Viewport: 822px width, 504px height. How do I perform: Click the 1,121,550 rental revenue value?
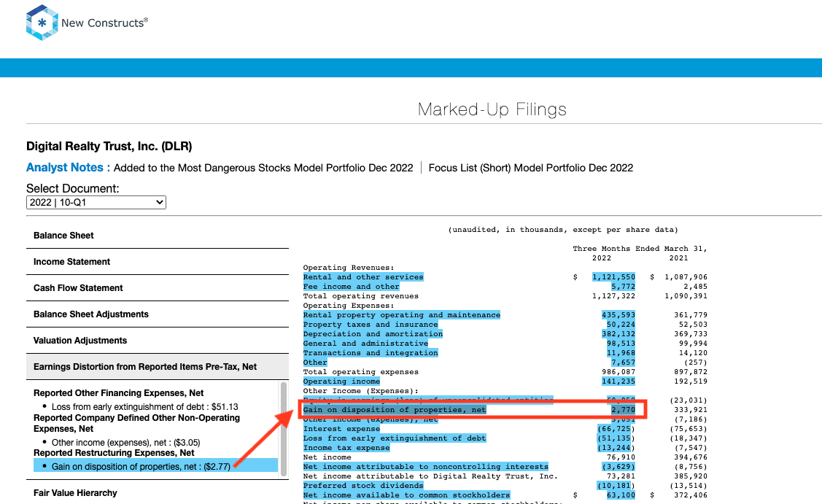(x=613, y=277)
